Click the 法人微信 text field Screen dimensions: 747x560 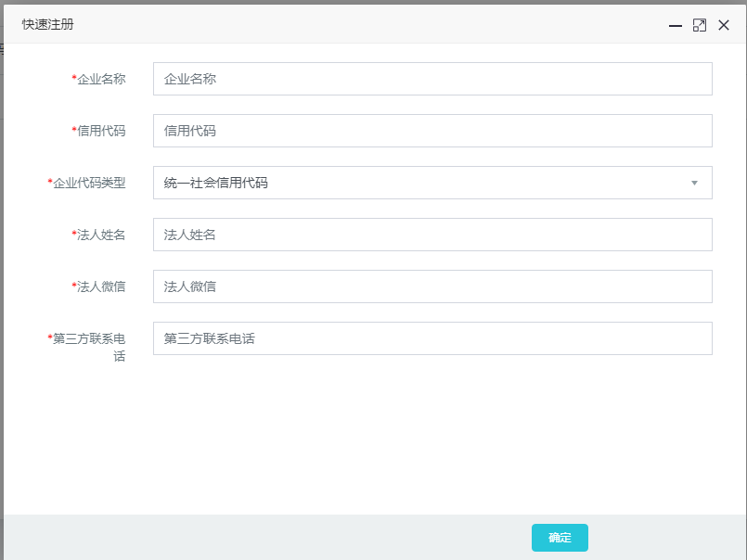[432, 286]
